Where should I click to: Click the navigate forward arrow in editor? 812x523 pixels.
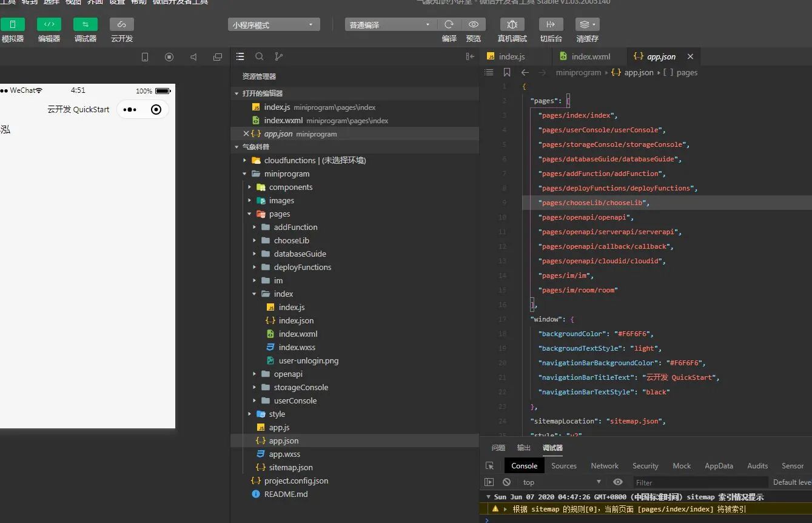[x=542, y=72]
